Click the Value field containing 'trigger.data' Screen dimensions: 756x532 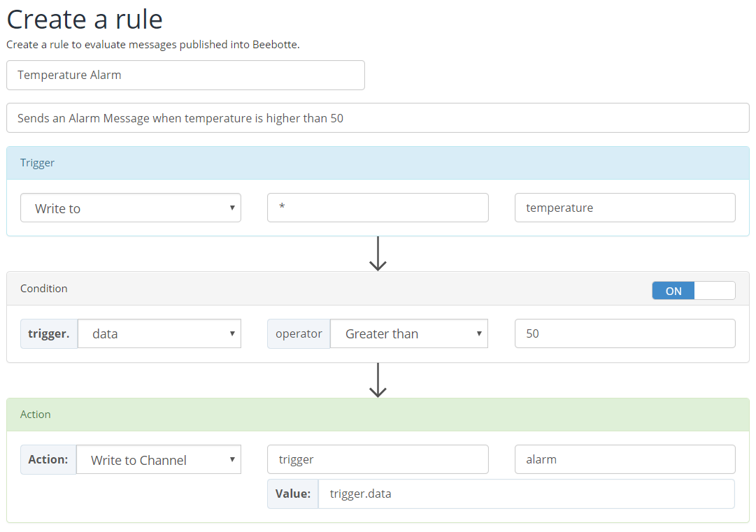click(x=526, y=494)
